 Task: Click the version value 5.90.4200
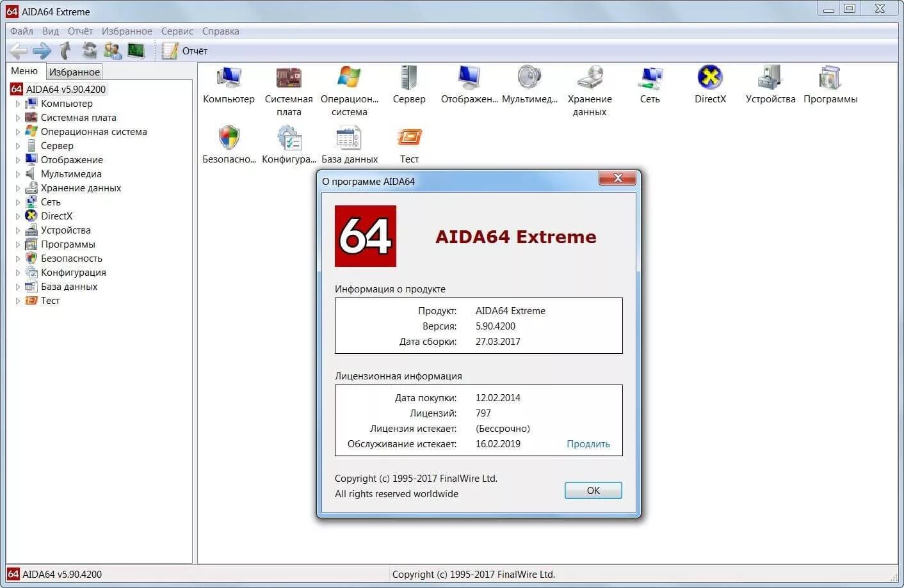pyautogui.click(x=496, y=326)
